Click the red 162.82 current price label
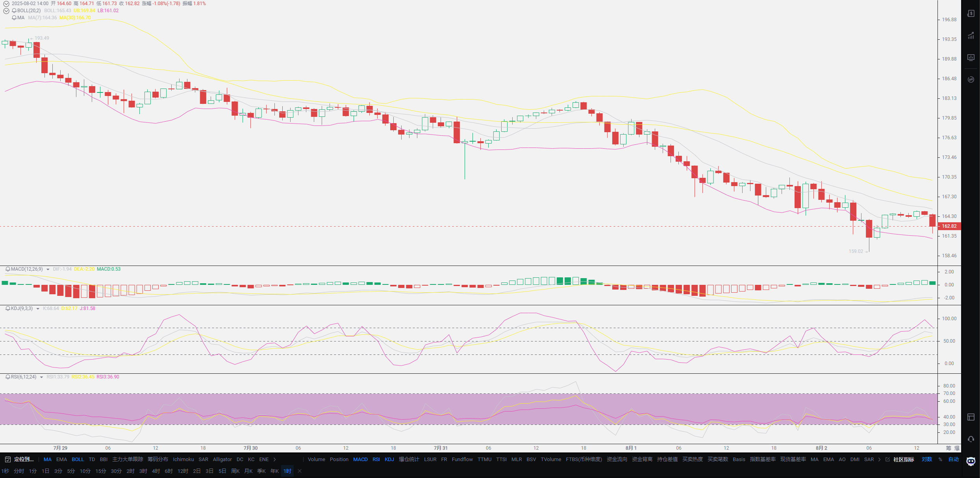 [x=949, y=226]
